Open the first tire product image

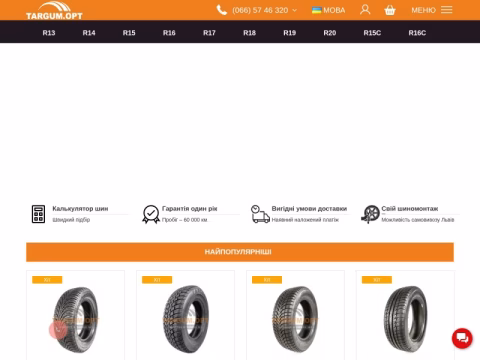[x=76, y=319]
